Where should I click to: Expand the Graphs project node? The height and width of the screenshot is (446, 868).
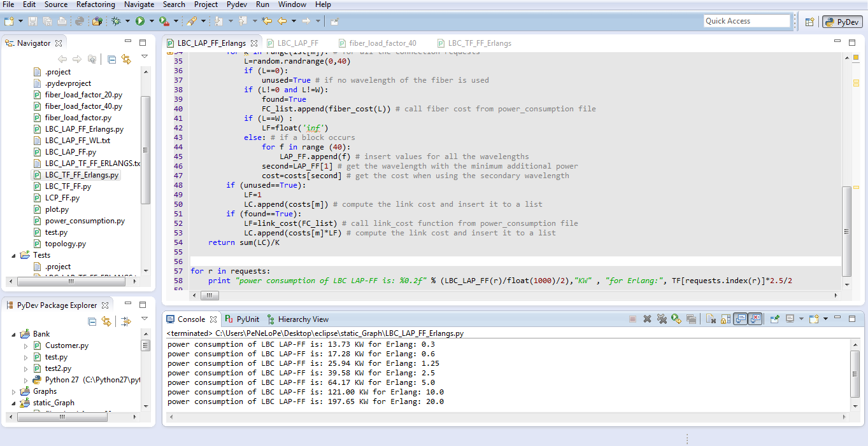[x=14, y=391]
